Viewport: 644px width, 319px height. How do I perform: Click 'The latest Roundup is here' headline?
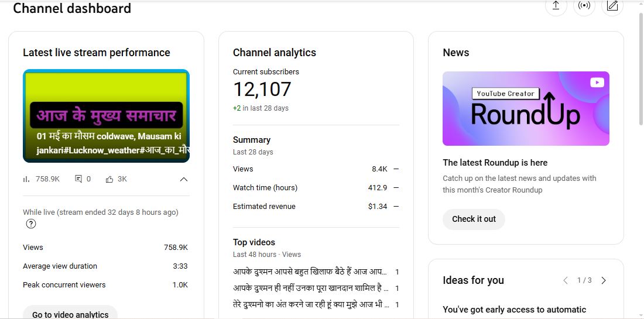495,163
